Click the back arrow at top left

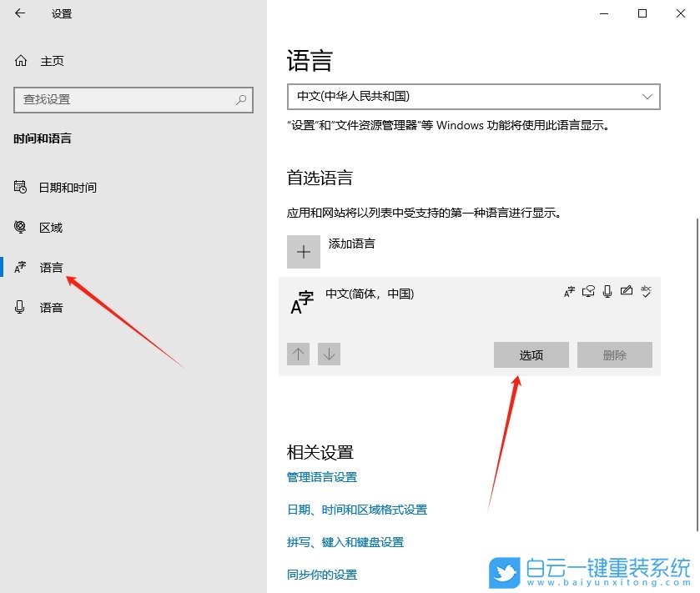pyautogui.click(x=18, y=13)
